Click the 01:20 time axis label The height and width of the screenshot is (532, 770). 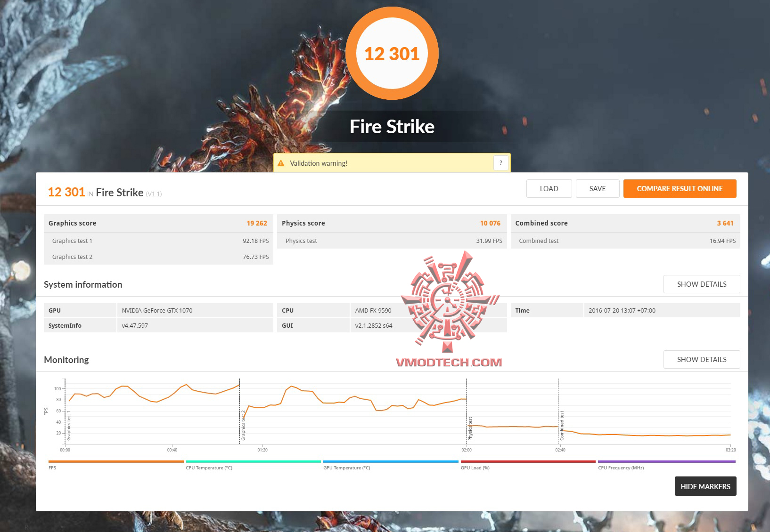click(262, 450)
